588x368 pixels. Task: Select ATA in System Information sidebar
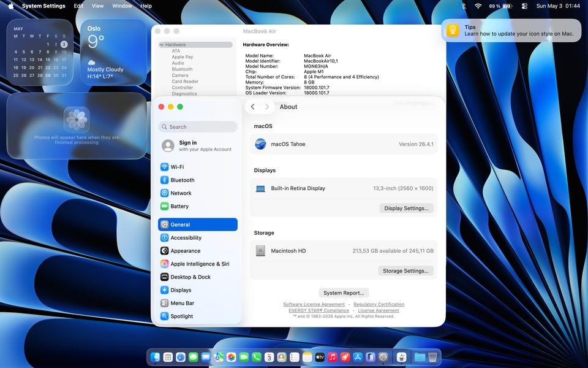pyautogui.click(x=176, y=51)
